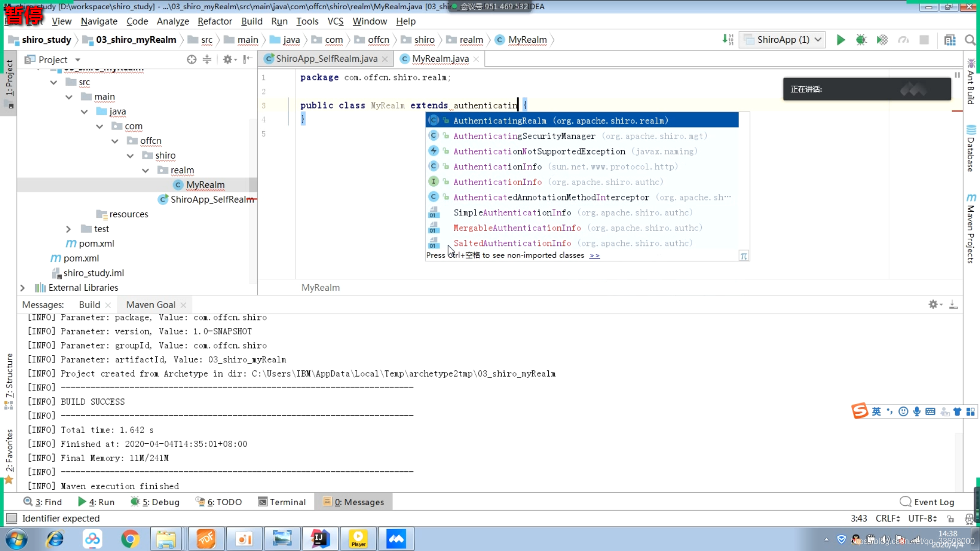Switch to ShiroApp_SelfRealm.java tab
Image resolution: width=980 pixels, height=551 pixels.
point(327,59)
